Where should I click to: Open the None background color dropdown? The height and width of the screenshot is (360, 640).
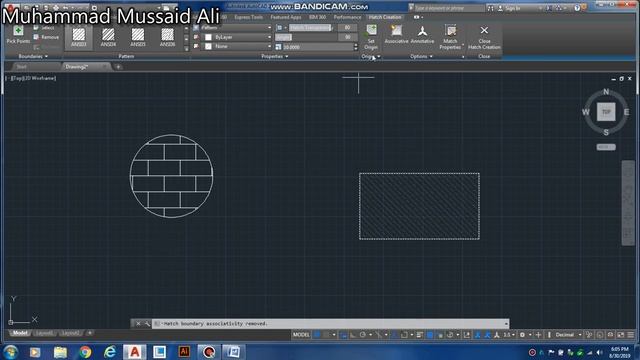point(238,47)
